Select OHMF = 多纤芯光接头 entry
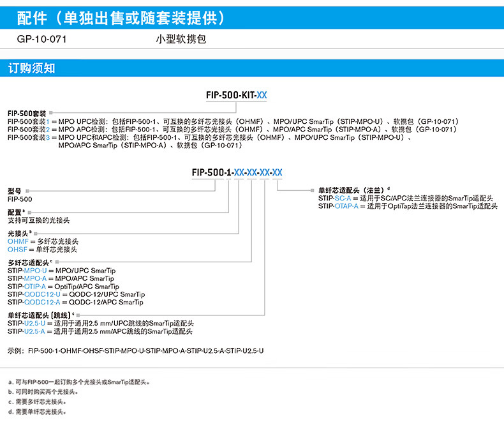The width and height of the screenshot is (504, 429). click(x=43, y=241)
